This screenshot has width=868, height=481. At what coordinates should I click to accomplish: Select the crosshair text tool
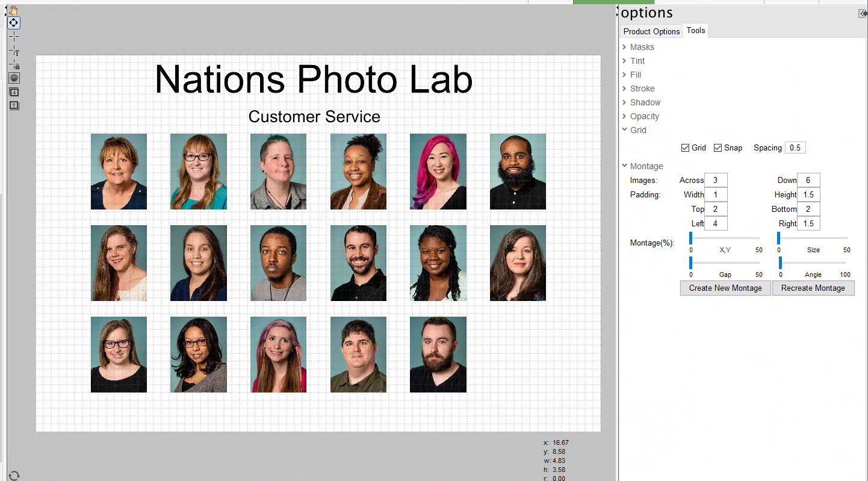coord(14,51)
